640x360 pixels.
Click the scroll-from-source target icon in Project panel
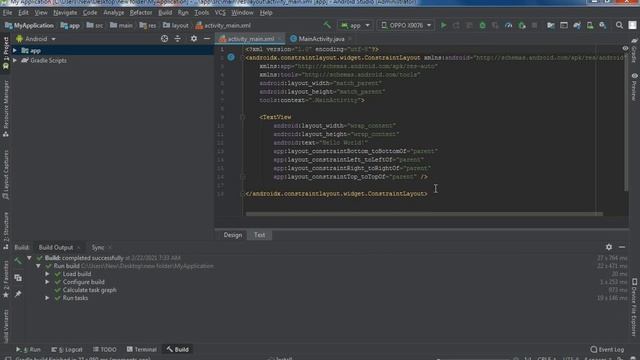click(164, 39)
